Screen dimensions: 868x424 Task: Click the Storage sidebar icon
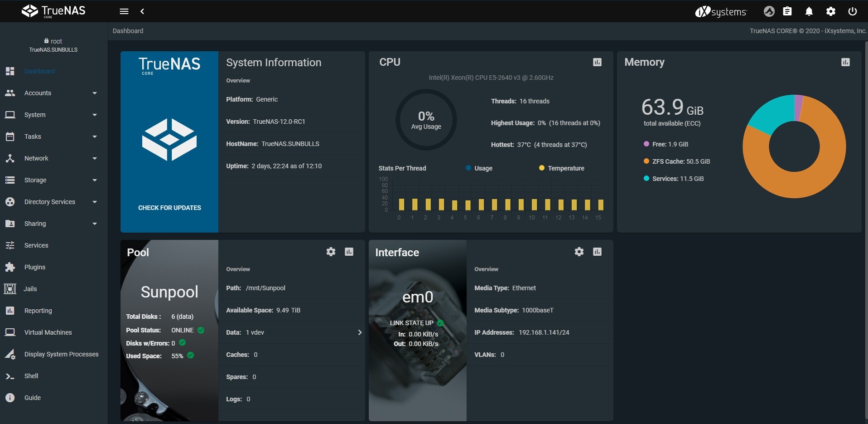(x=10, y=180)
